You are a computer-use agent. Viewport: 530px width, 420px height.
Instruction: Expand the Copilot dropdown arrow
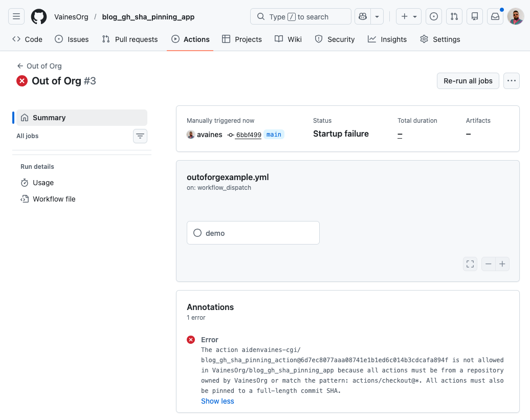pos(377,16)
